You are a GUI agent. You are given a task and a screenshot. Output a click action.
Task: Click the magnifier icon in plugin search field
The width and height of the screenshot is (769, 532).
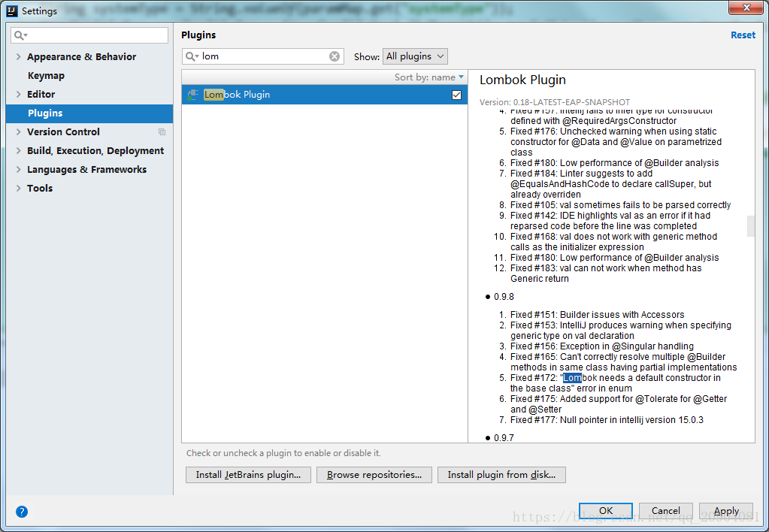click(193, 56)
